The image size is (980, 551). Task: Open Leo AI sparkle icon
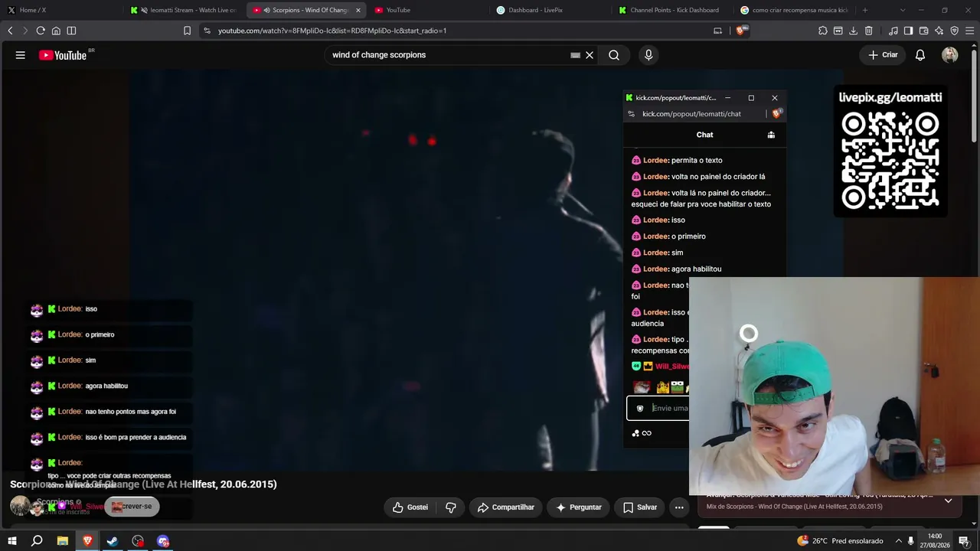[939, 31]
